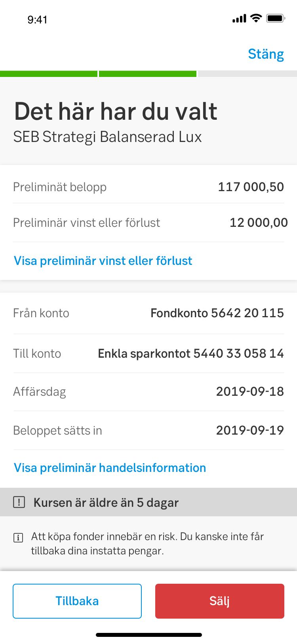
Task: Tap the 9:41 clock in status bar
Action: pos(38,19)
